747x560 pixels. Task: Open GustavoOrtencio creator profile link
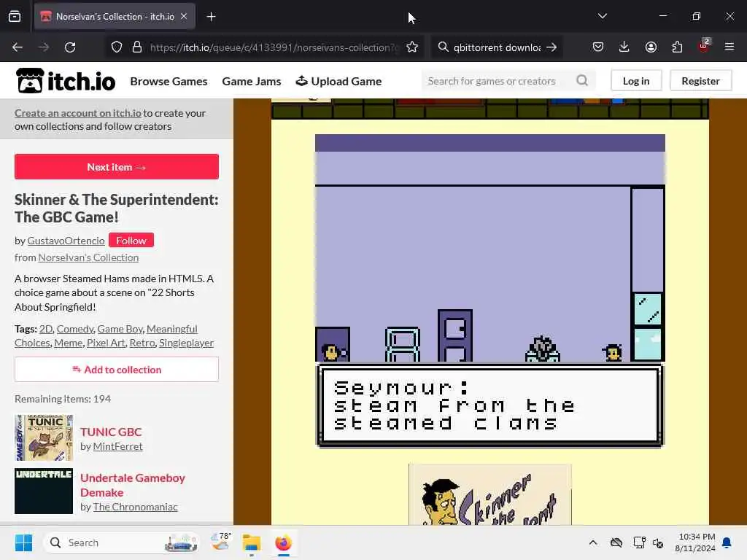point(66,241)
